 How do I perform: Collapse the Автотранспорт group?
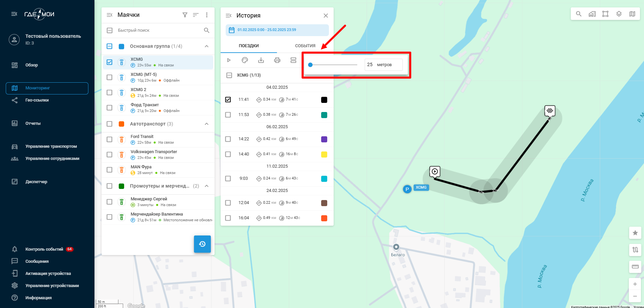[206, 124]
